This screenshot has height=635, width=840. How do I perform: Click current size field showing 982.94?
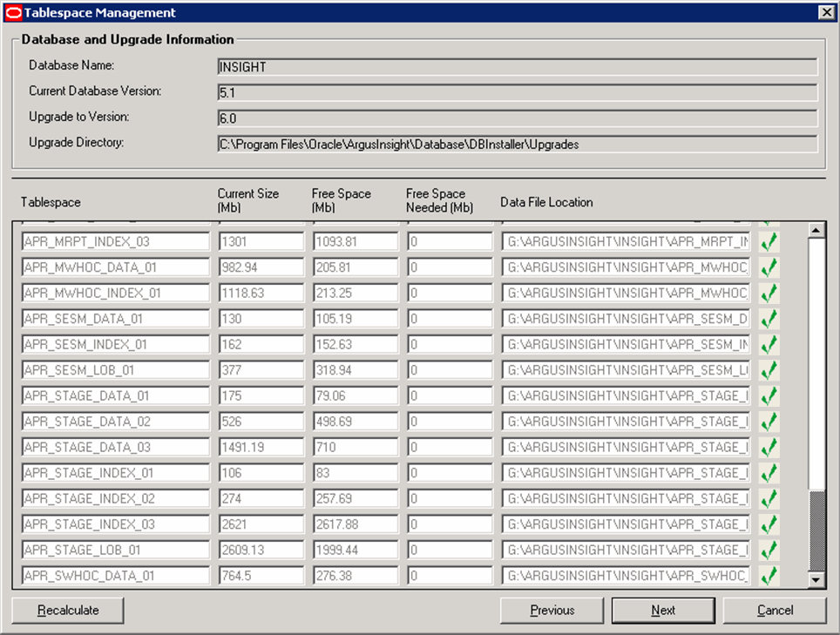261,267
